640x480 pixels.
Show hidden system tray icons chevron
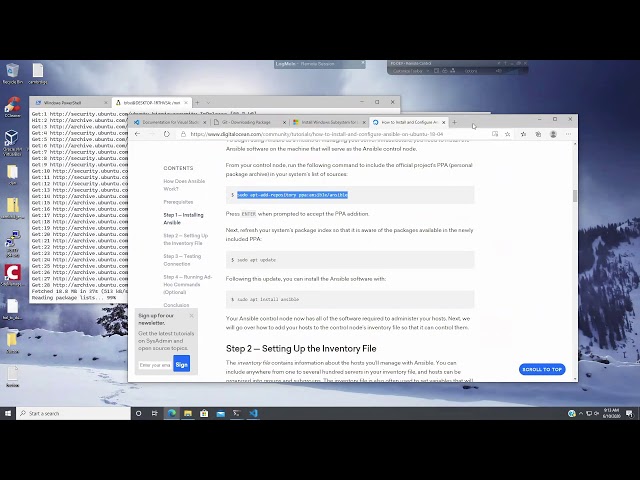tap(581, 413)
